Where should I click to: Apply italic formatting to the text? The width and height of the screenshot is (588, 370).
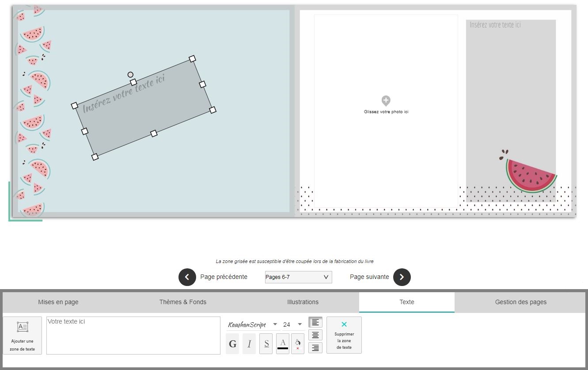click(249, 344)
